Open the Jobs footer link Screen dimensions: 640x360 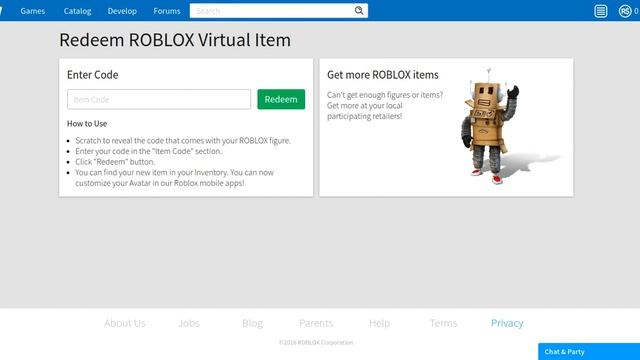click(189, 323)
